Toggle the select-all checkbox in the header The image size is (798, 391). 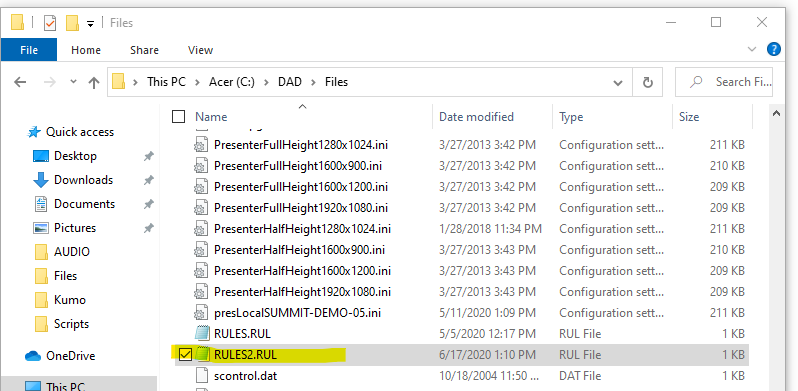tap(179, 117)
